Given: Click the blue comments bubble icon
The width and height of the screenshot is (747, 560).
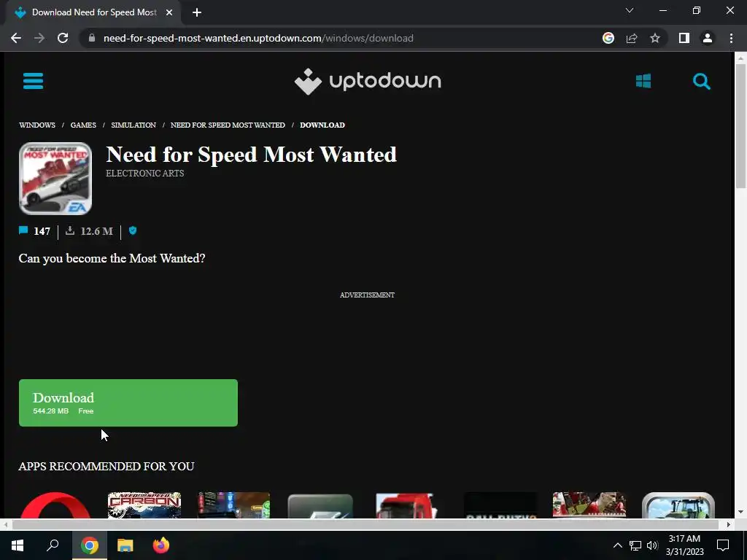Looking at the screenshot, I should (23, 231).
